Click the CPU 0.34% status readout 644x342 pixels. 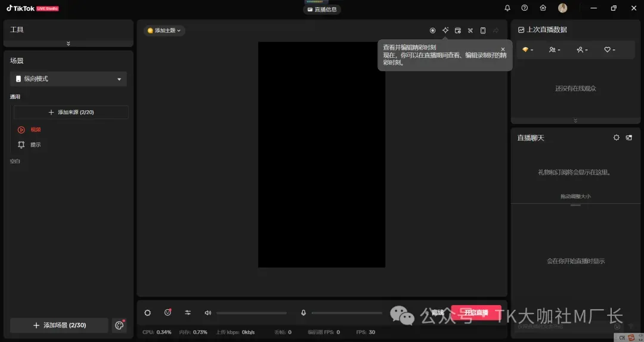pos(157,332)
